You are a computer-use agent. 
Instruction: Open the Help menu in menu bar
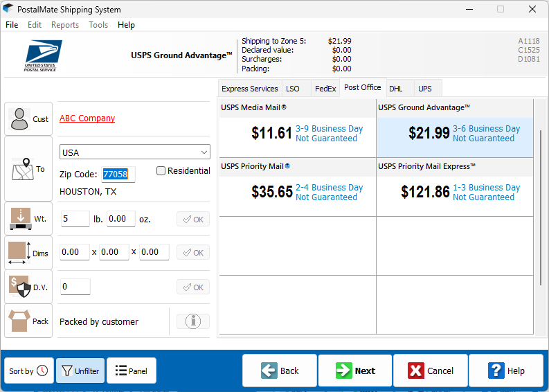pyautogui.click(x=127, y=25)
